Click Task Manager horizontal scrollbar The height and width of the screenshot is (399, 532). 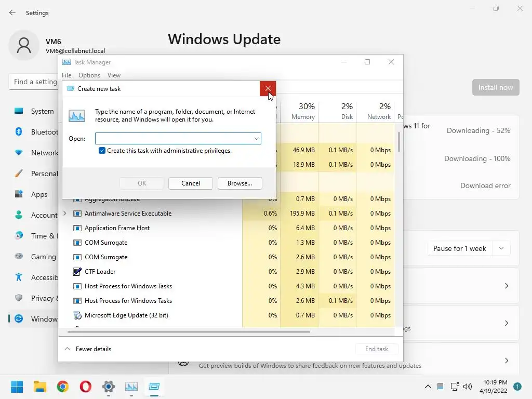(189, 331)
